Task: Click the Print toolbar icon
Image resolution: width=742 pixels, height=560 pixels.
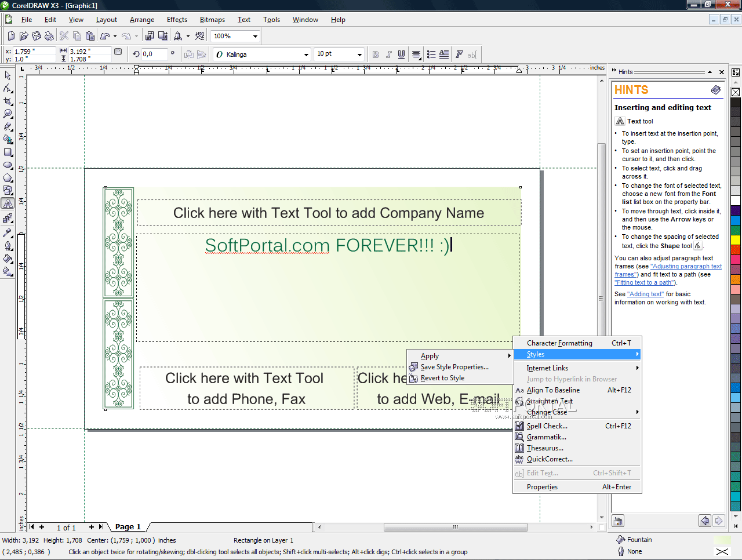Action: (49, 36)
